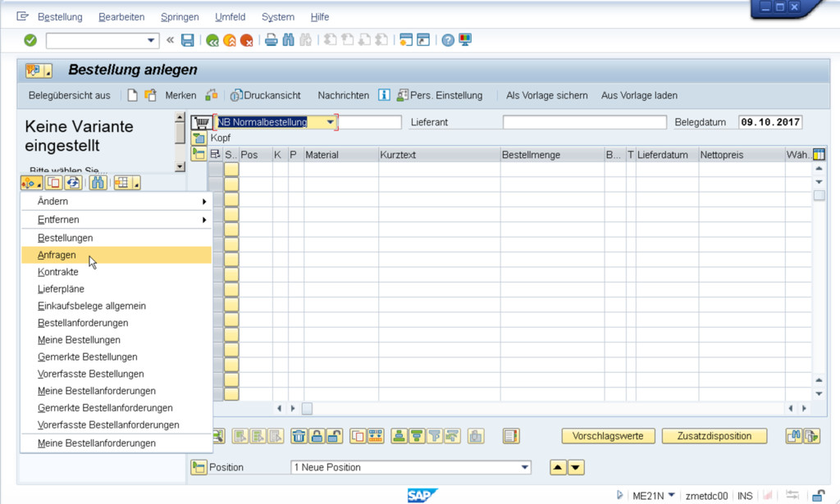Image resolution: width=840 pixels, height=504 pixels.
Task: Click the Lieferant input field
Action: [x=584, y=122]
